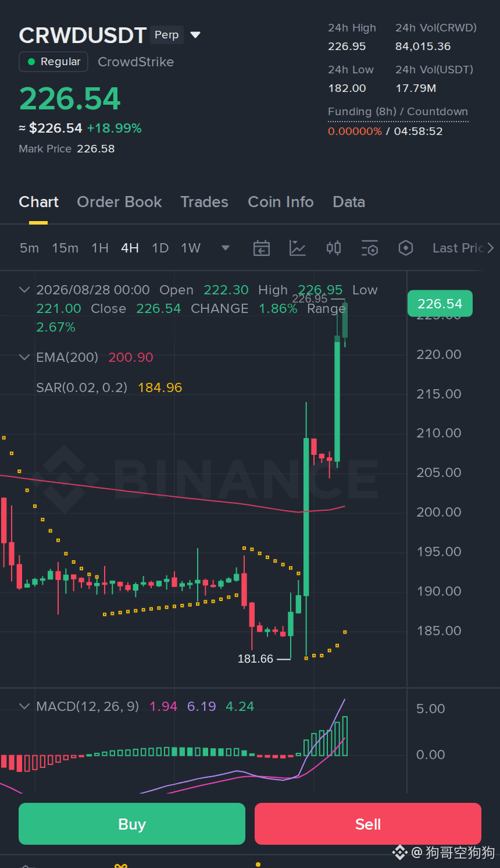The width and height of the screenshot is (500, 868).
Task: Tap the MACD(12, 26, 9) label
Action: tap(88, 706)
